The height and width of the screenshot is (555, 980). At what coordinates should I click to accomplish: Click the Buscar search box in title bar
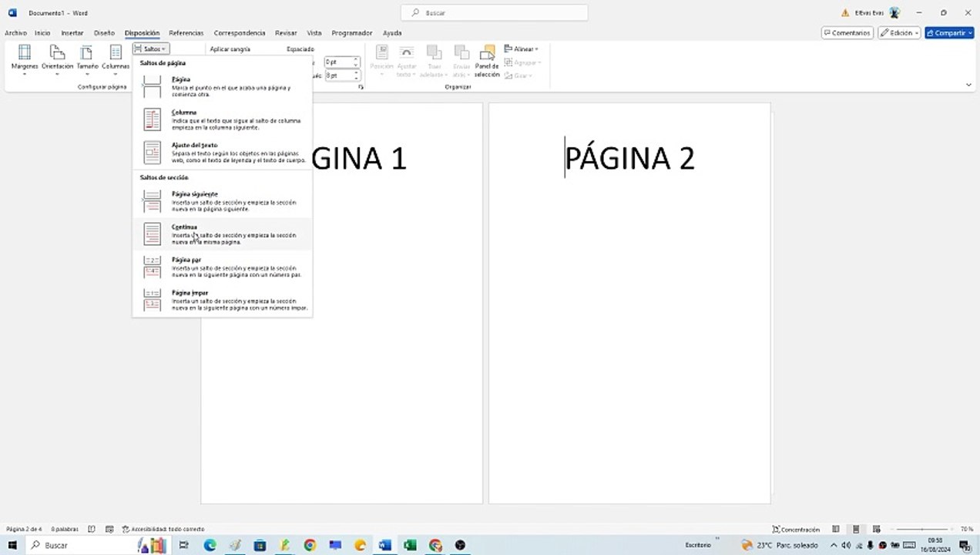[494, 13]
